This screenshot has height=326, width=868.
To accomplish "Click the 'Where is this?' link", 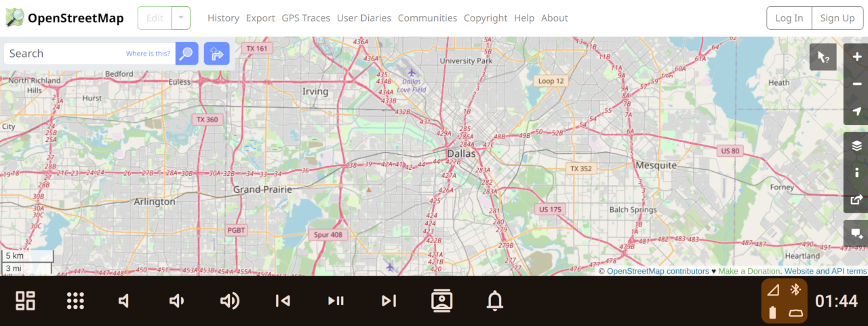I will (x=148, y=54).
